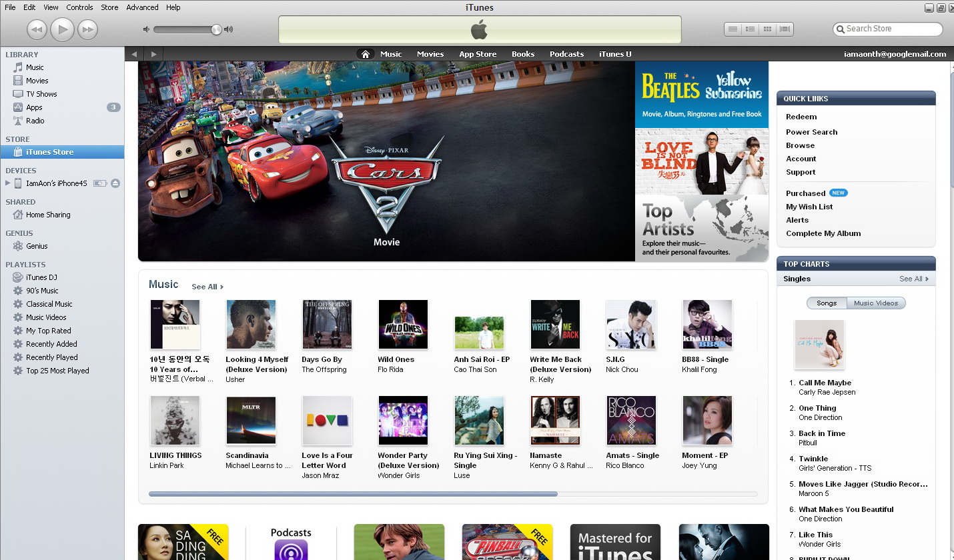Open the Top Artists banner
The image size is (954, 560).
click(702, 228)
